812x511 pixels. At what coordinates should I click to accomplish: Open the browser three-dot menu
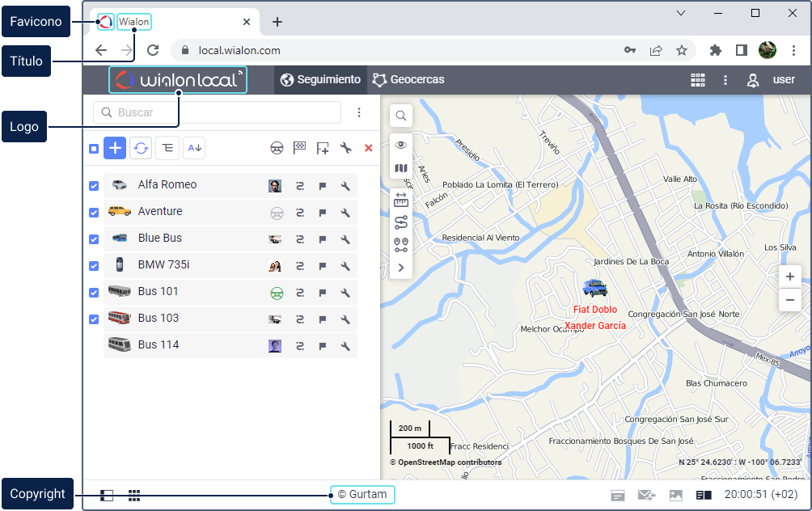793,50
